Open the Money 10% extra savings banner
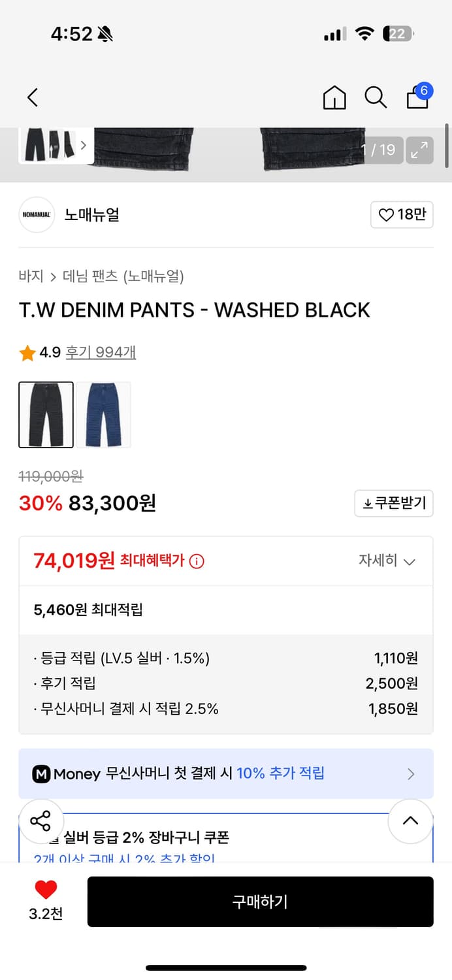452x980 pixels. click(226, 774)
